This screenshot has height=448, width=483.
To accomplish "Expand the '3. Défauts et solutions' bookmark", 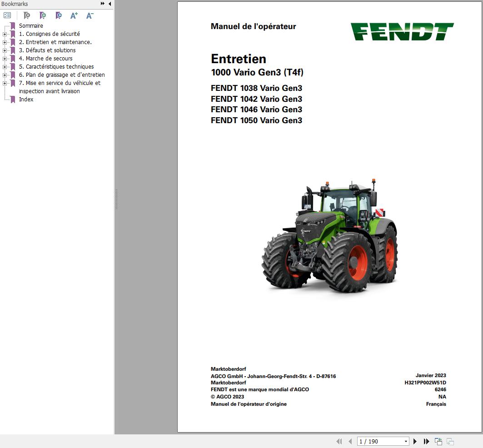I will click(x=5, y=50).
